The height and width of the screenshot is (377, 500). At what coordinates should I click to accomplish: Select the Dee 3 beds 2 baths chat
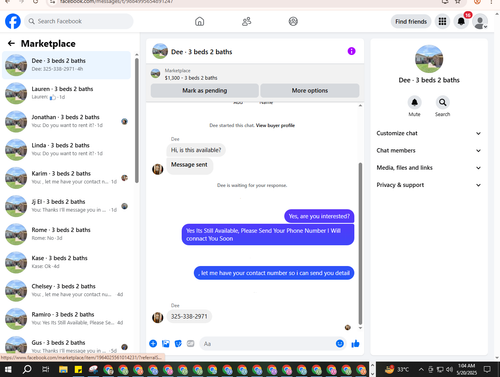tap(67, 65)
